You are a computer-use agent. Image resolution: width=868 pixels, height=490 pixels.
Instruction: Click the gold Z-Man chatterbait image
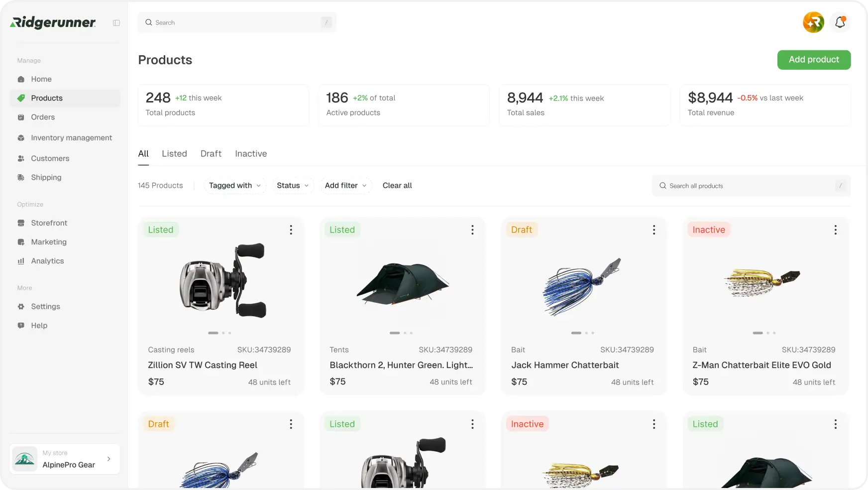click(x=762, y=282)
